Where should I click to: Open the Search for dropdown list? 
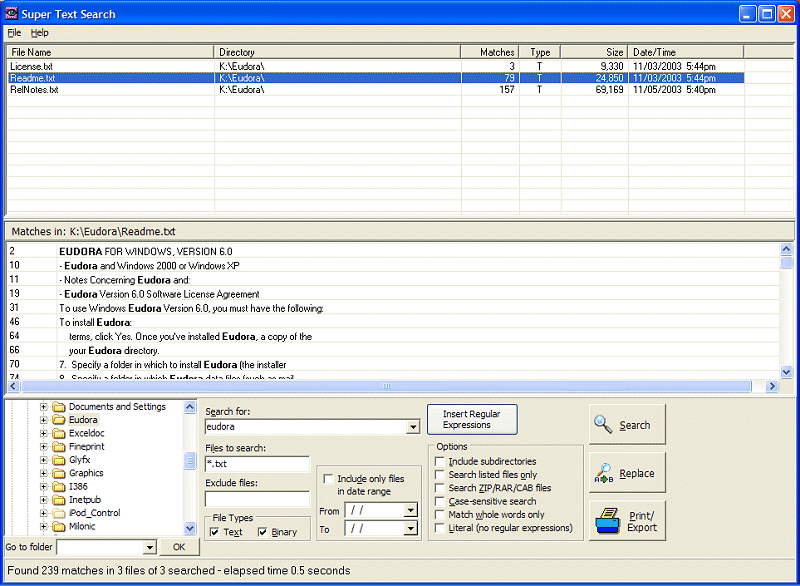pos(413,427)
